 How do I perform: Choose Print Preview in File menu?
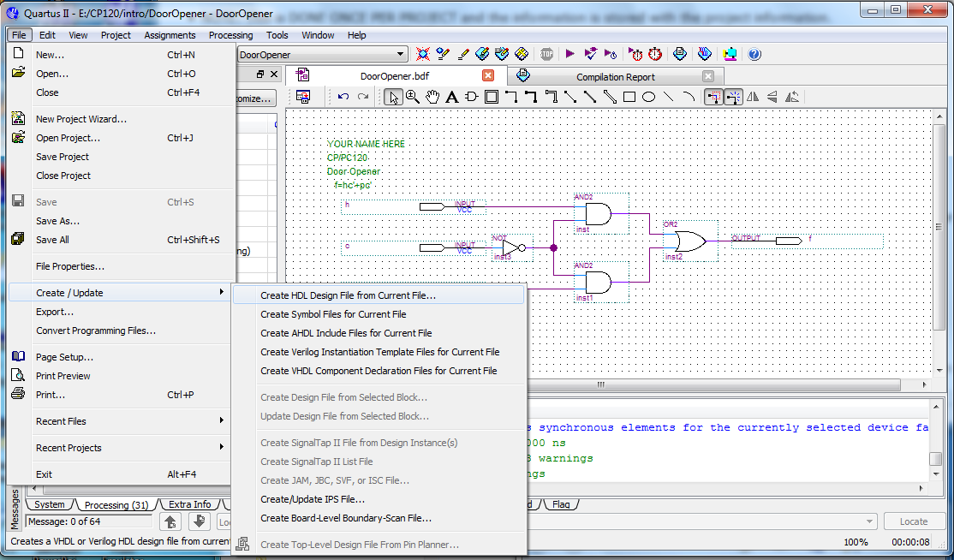(121, 377)
